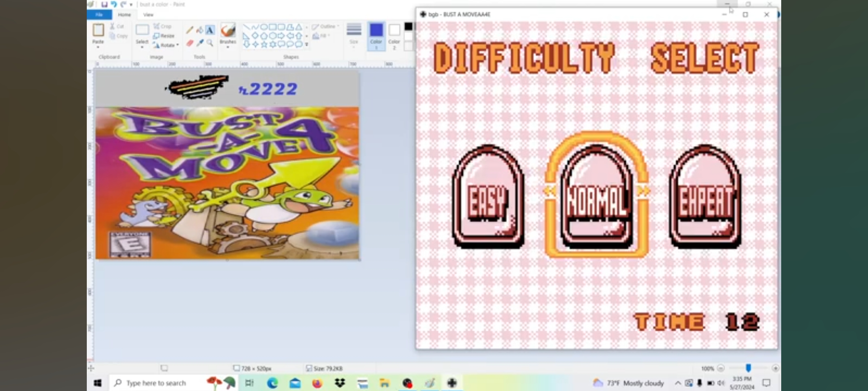
Task: Expand the shapes gallery more arrow
Action: pos(307,45)
